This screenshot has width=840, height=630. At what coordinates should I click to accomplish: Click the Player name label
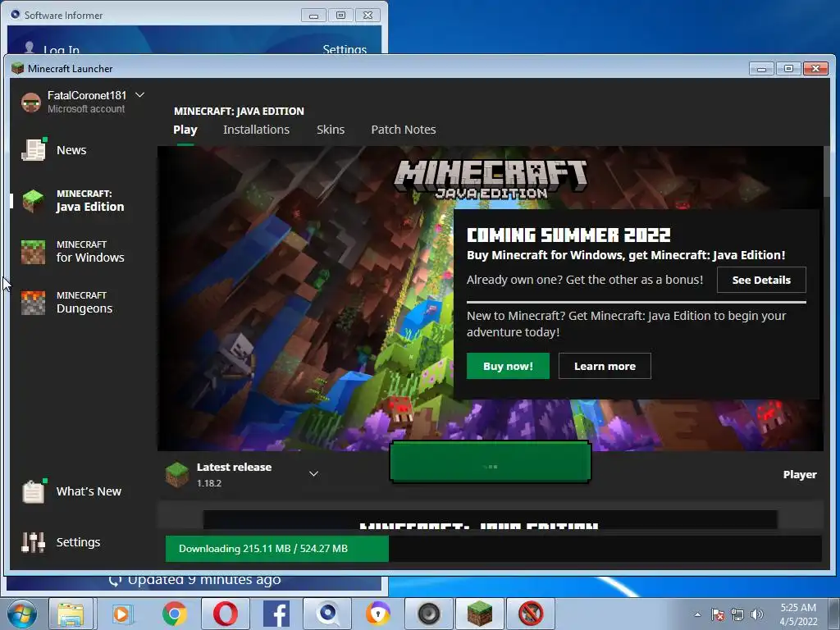pyautogui.click(x=800, y=474)
